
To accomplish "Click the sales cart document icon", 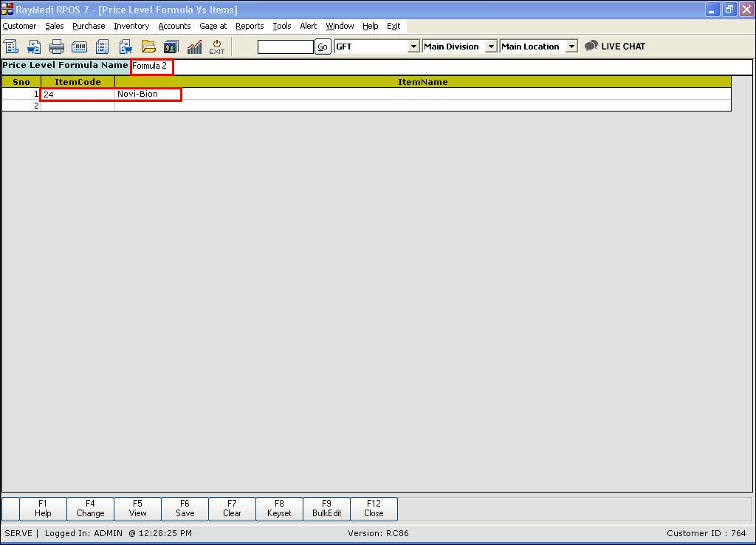I will coord(34,47).
